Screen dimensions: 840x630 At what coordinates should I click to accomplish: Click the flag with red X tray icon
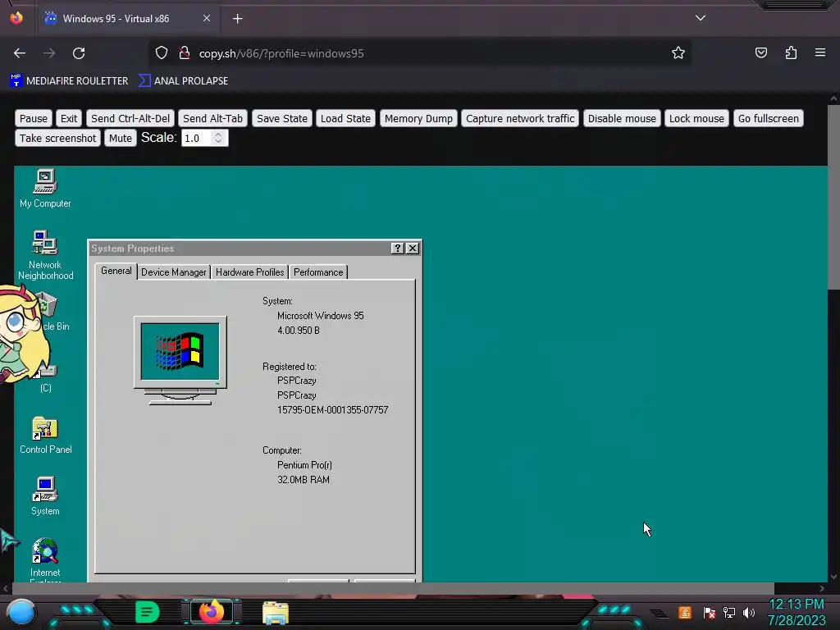coord(710,612)
